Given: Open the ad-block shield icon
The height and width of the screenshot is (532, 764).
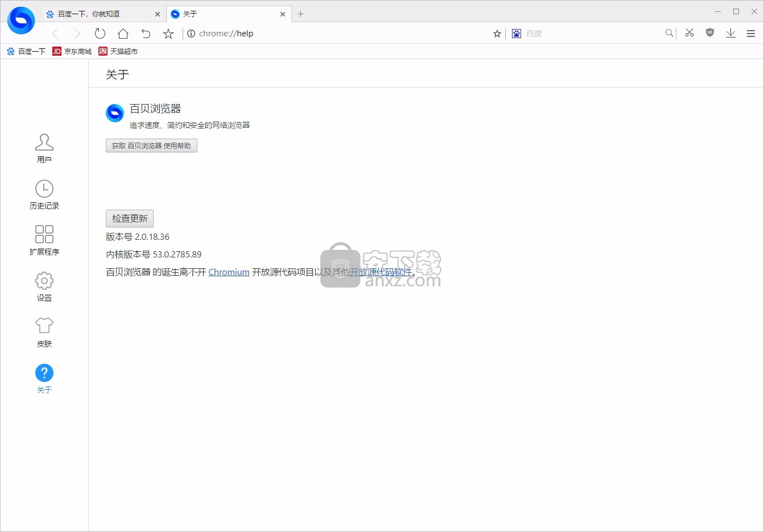Looking at the screenshot, I should tap(710, 33).
